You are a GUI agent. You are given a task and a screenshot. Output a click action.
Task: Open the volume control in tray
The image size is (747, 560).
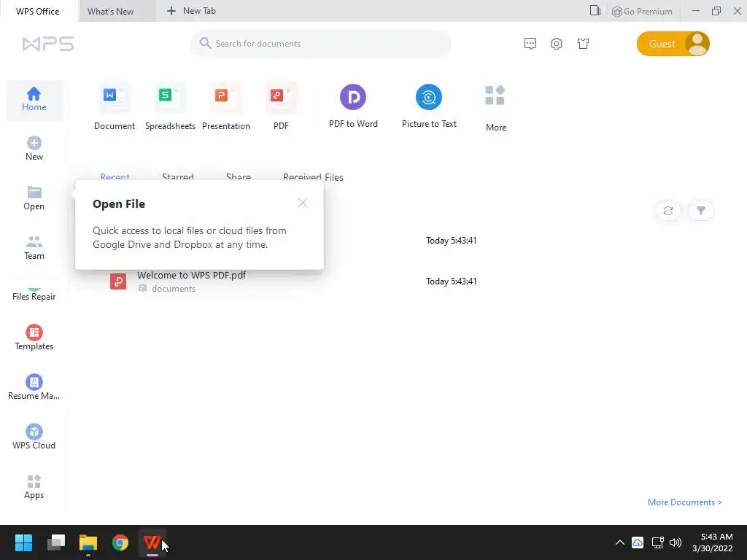pos(676,542)
